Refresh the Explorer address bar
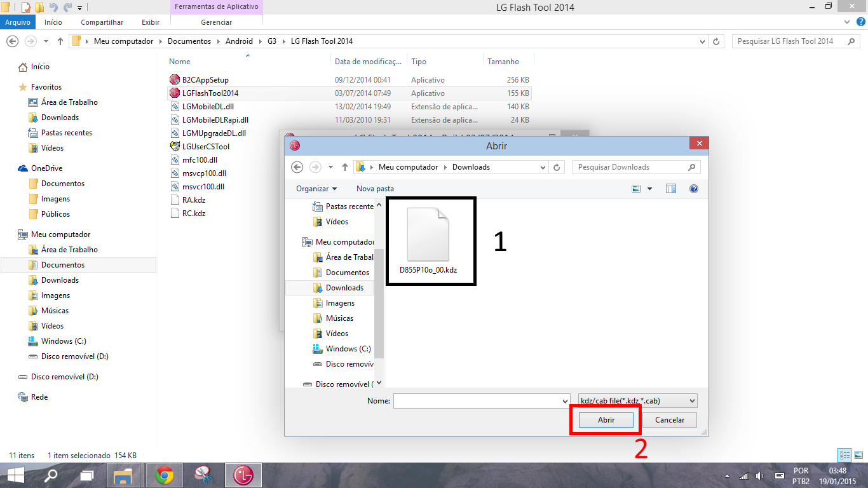Image resolution: width=868 pixels, height=488 pixels. [x=716, y=41]
